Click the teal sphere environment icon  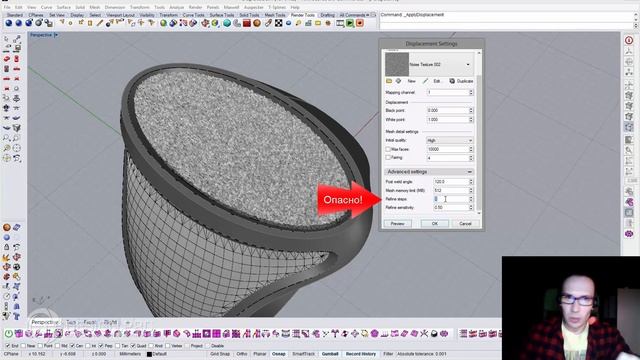(x=227, y=23)
